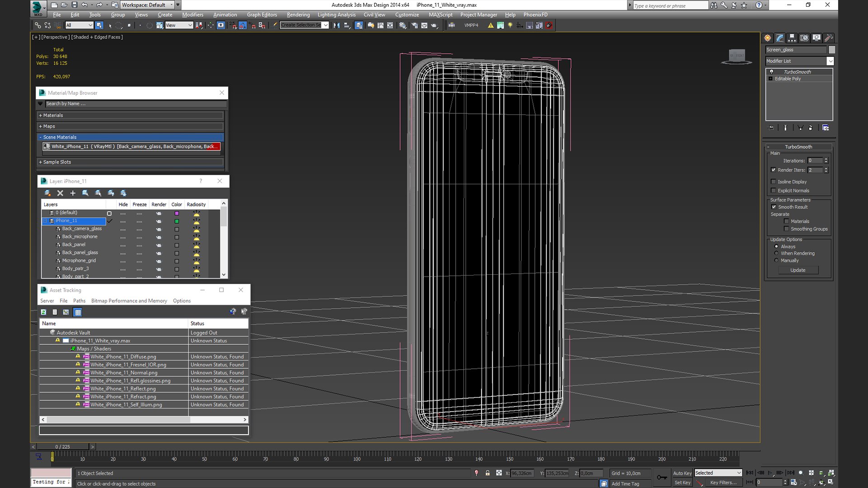Viewport: 868px width, 488px height.
Task: Open the Utilities hammer panel tab
Action: (x=829, y=38)
